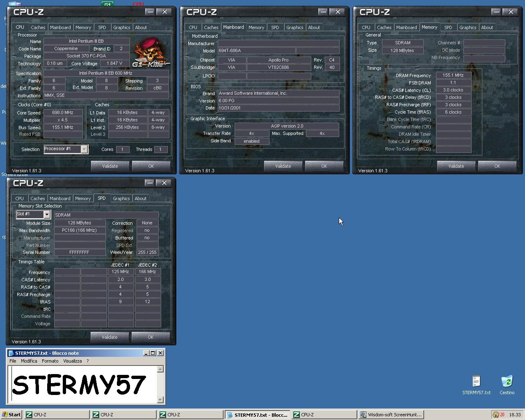Select Mainboard tab in Memory window

click(x=406, y=27)
